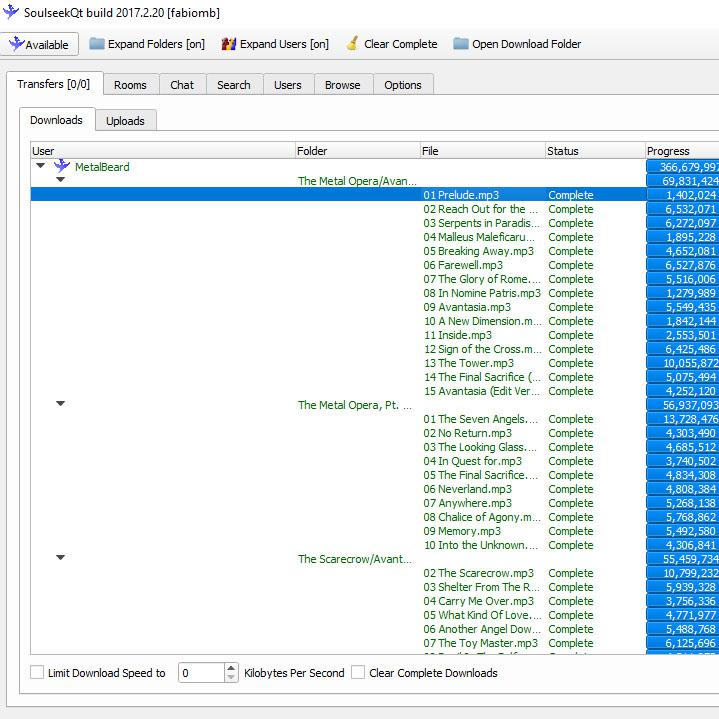Select 04 In Quest for.mp3
Viewport: 719px width, 719px height.
click(x=473, y=461)
